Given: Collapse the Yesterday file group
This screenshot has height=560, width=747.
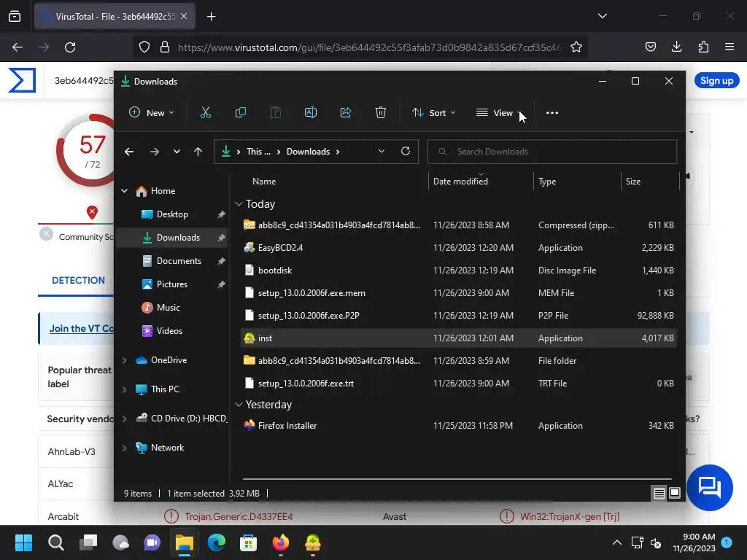Looking at the screenshot, I should tap(239, 404).
